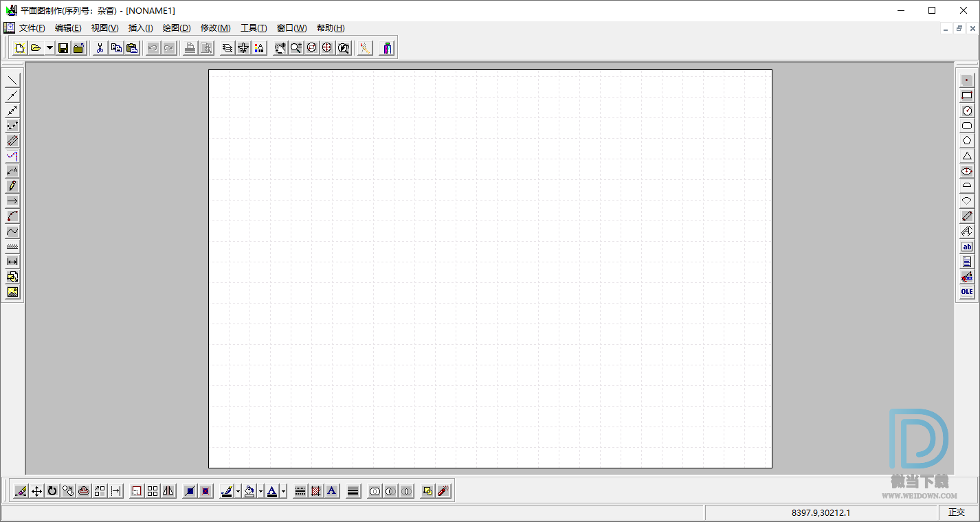Click the rotate object icon
This screenshot has height=522, width=980.
(x=52, y=491)
